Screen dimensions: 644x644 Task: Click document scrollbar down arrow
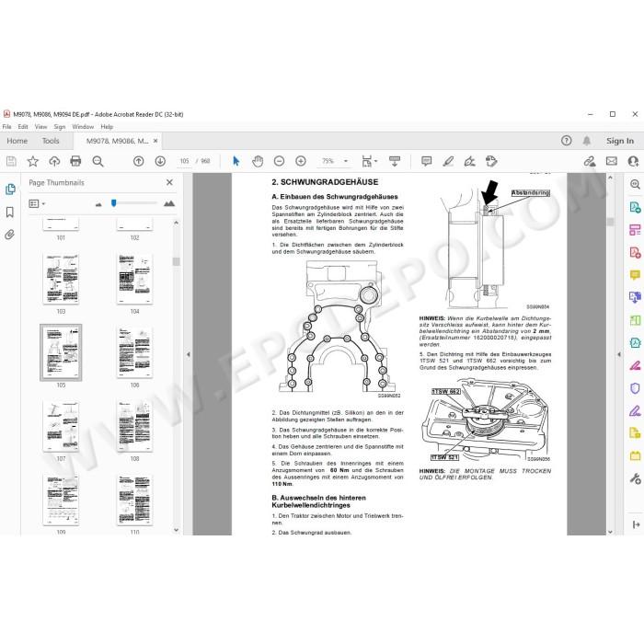[610, 532]
